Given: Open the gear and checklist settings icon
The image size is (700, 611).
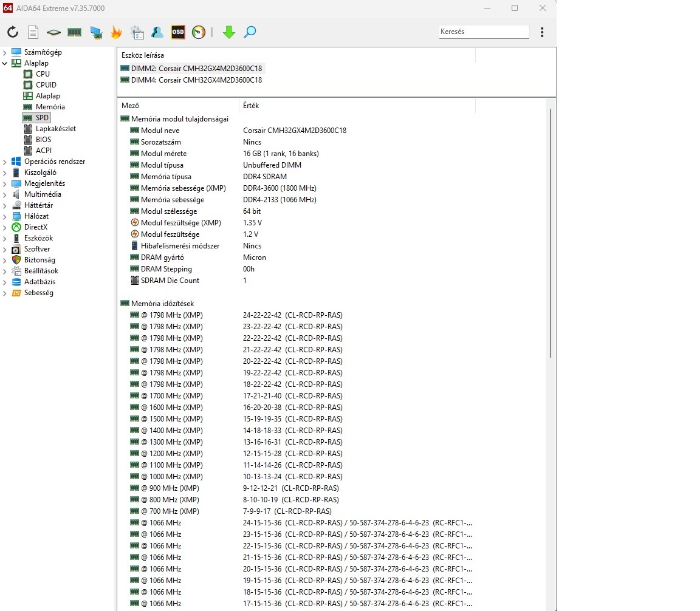Looking at the screenshot, I should (137, 32).
